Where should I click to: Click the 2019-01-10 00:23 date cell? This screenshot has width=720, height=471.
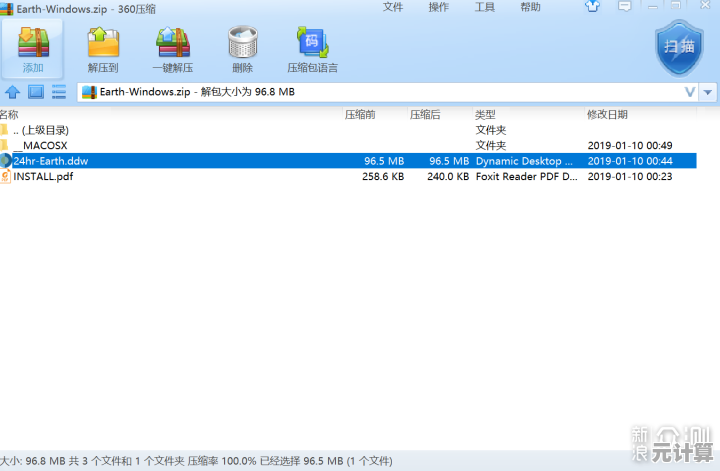click(x=630, y=176)
